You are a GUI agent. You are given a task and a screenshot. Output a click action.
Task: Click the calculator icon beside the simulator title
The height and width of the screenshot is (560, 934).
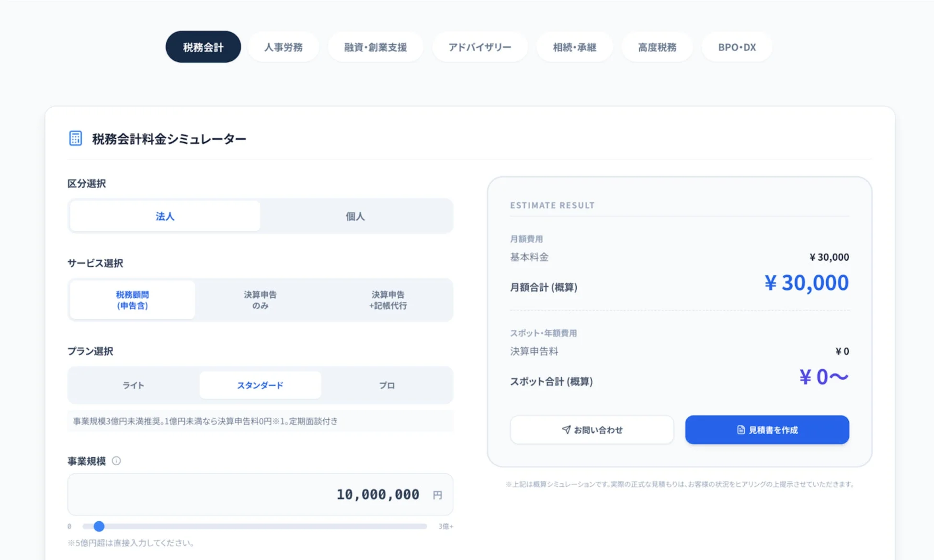coord(76,138)
